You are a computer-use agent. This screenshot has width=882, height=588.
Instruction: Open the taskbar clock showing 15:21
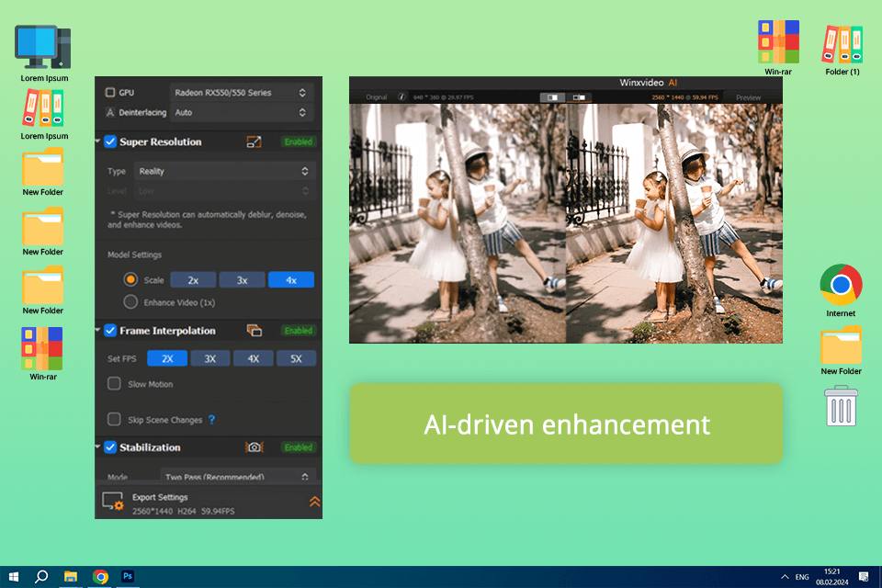[832, 577]
